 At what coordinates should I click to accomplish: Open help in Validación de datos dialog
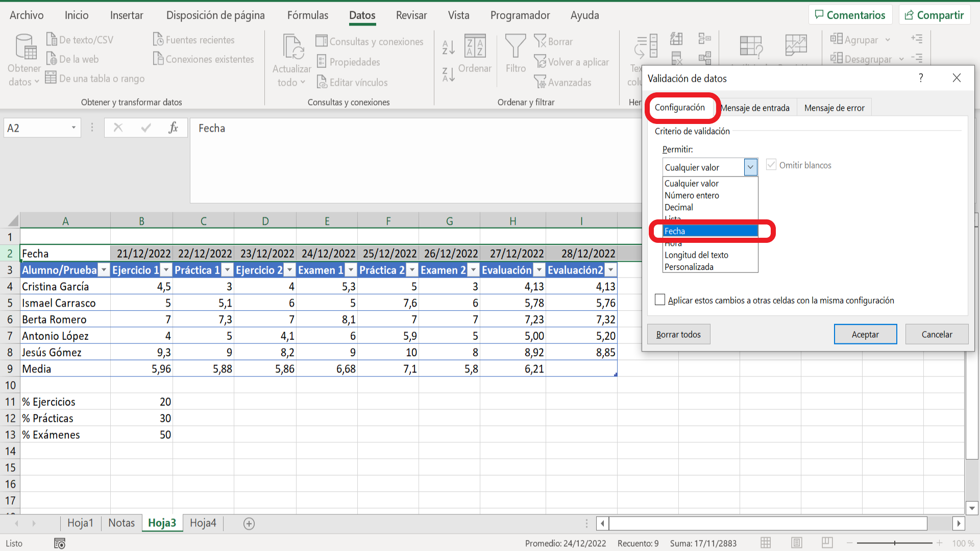click(x=921, y=78)
